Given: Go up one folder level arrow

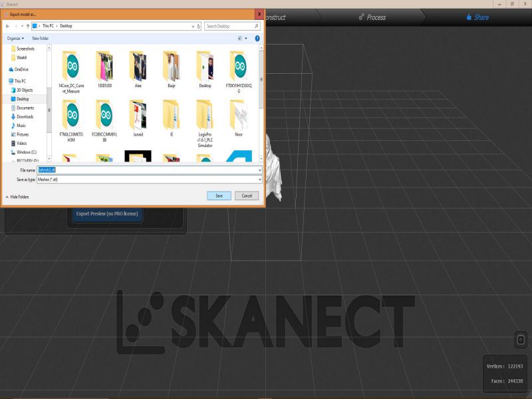Looking at the screenshot, I should click(28, 26).
